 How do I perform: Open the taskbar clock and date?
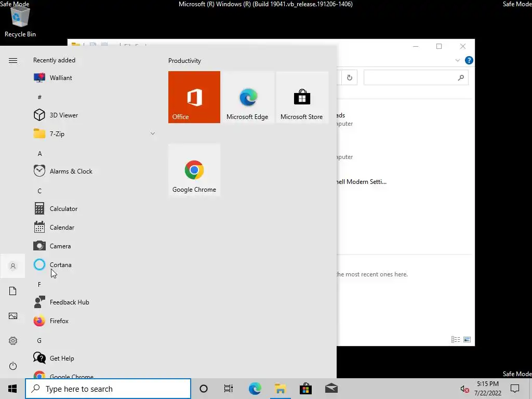(x=487, y=389)
